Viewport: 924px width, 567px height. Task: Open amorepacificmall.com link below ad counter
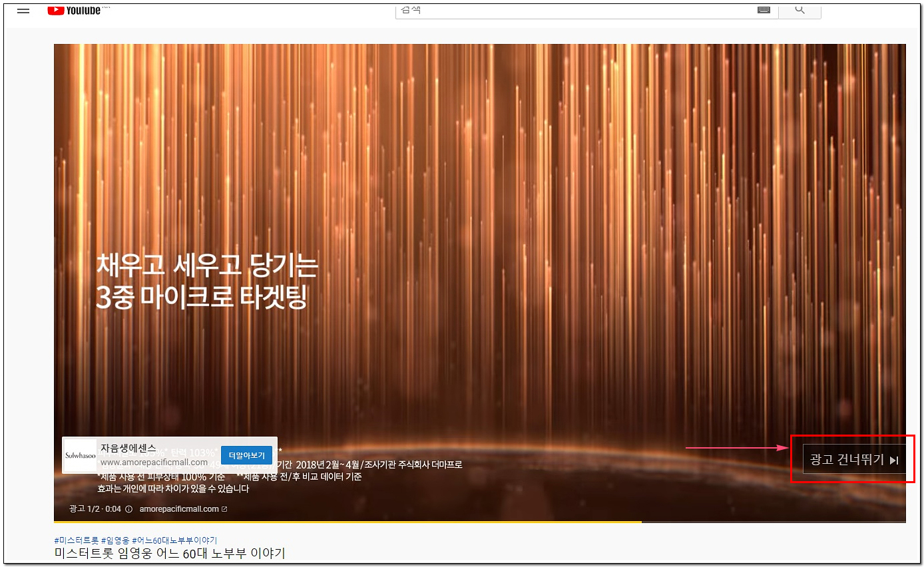coord(183,509)
